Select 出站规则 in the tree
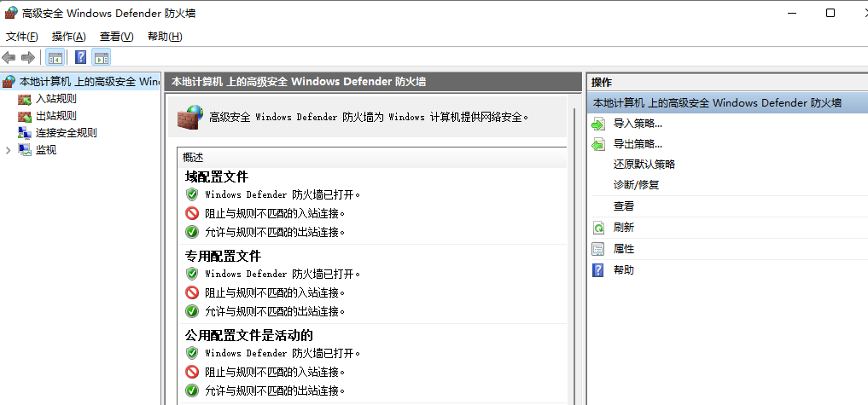The height and width of the screenshot is (405, 868). pos(56,117)
